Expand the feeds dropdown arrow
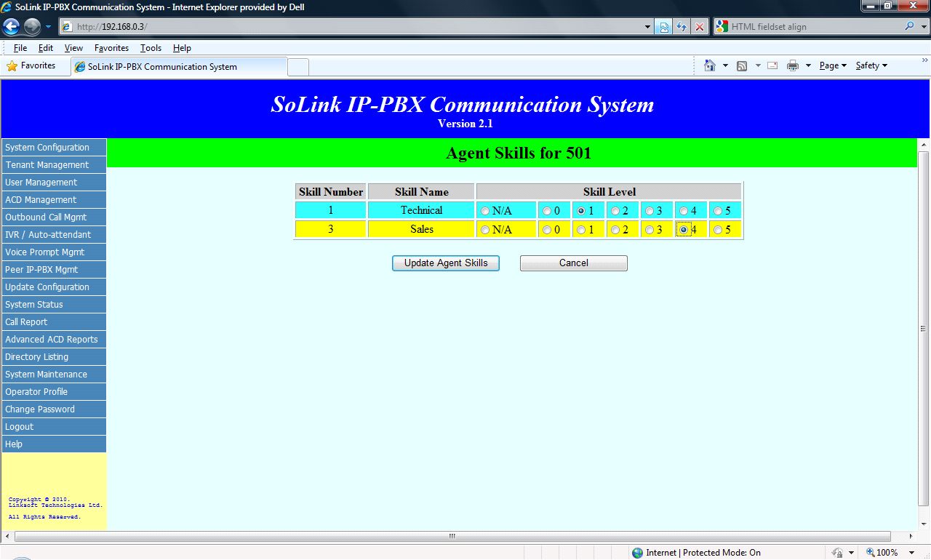The height and width of the screenshot is (560, 931). (757, 65)
